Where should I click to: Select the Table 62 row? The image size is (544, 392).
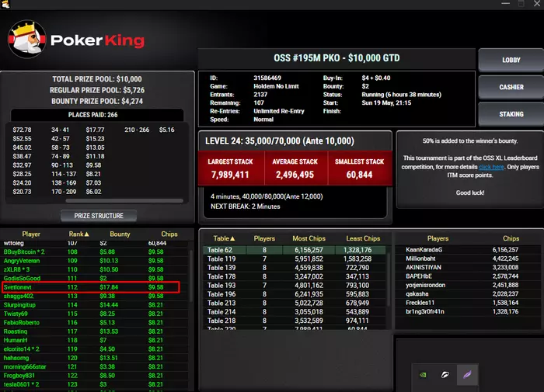[295, 250]
